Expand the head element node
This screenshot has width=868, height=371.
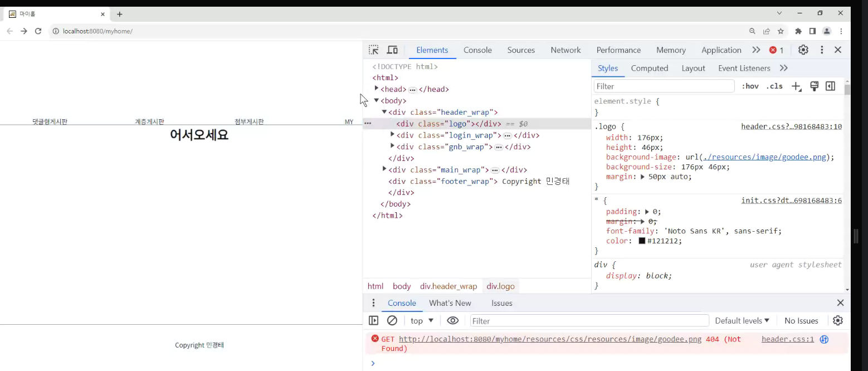point(377,89)
